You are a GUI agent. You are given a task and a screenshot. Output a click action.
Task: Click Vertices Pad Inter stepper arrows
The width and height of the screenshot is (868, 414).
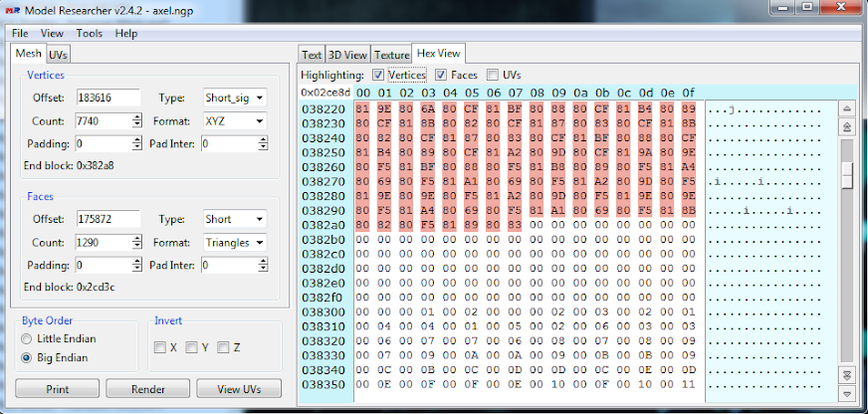(263, 144)
